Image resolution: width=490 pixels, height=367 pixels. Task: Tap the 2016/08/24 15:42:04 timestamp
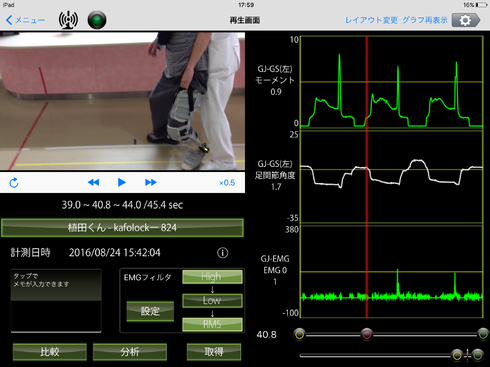(115, 253)
